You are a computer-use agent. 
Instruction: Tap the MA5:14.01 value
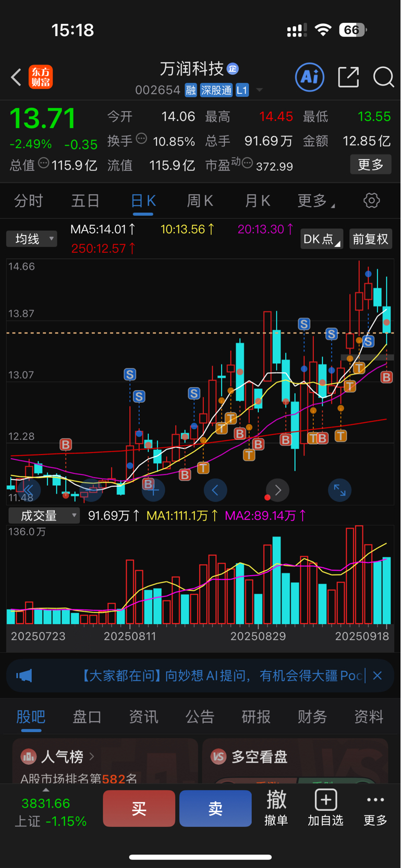click(103, 229)
